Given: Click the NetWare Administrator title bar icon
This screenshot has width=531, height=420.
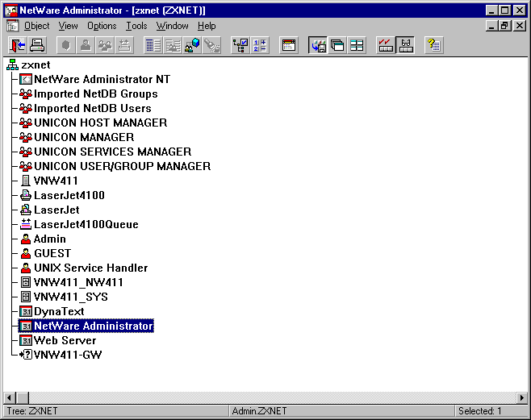Looking at the screenshot, I should (x=11, y=10).
